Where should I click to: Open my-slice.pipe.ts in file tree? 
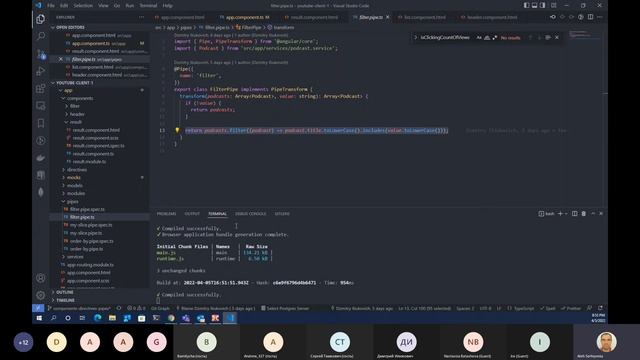pos(85,233)
